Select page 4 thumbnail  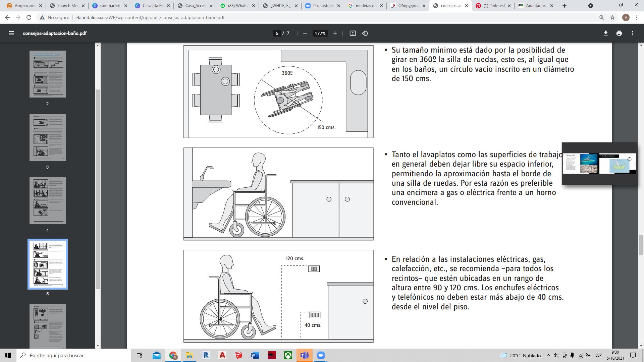tap(48, 201)
